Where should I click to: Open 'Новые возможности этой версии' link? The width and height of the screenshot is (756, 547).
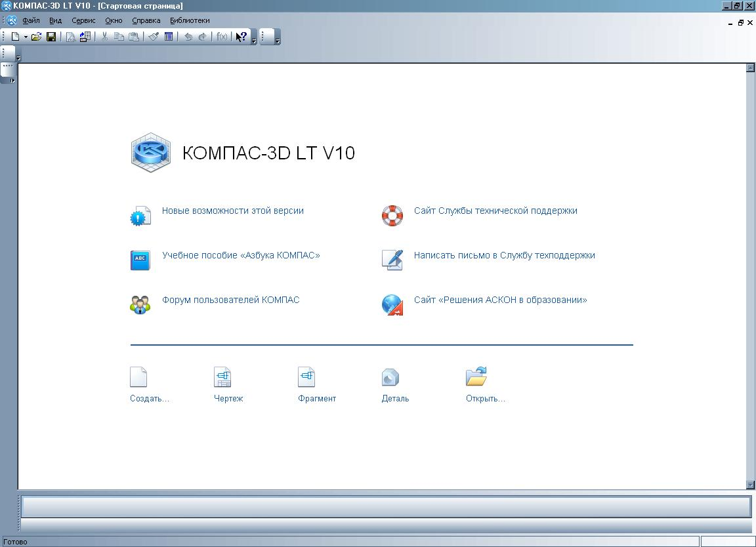233,211
